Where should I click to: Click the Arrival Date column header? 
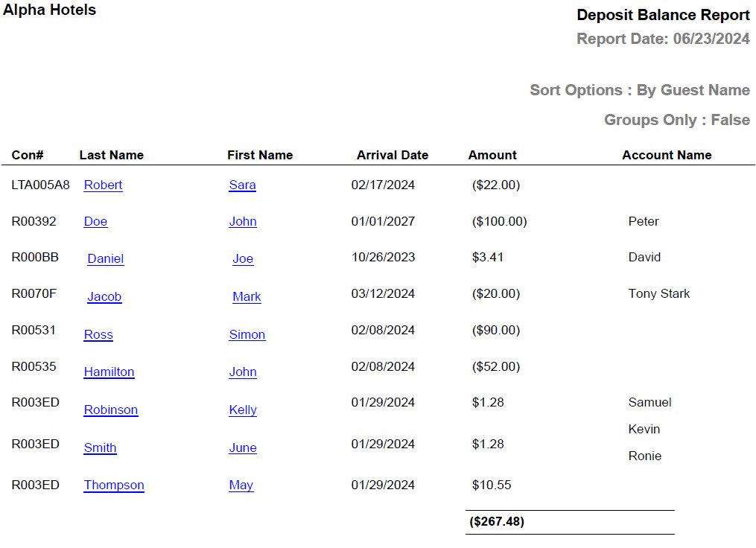coord(393,155)
